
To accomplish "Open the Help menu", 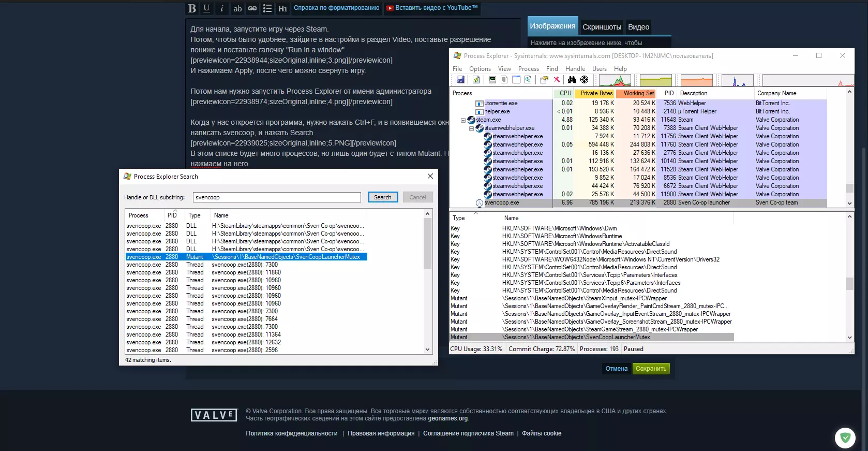I will click(620, 69).
